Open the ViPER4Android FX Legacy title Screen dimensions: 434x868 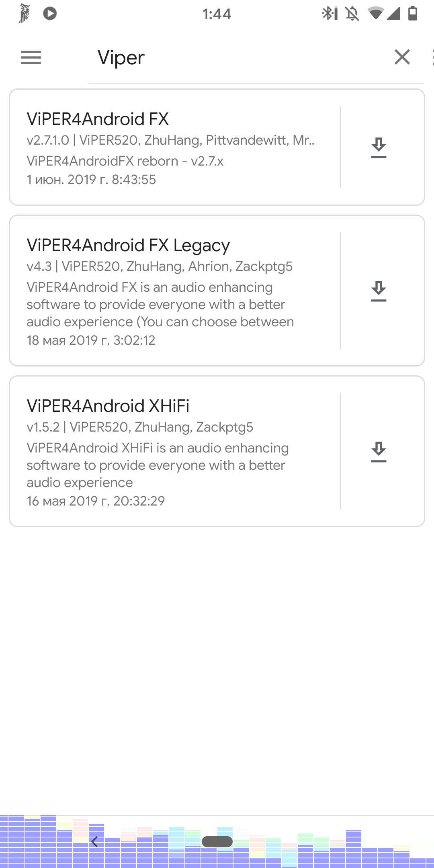[128, 245]
